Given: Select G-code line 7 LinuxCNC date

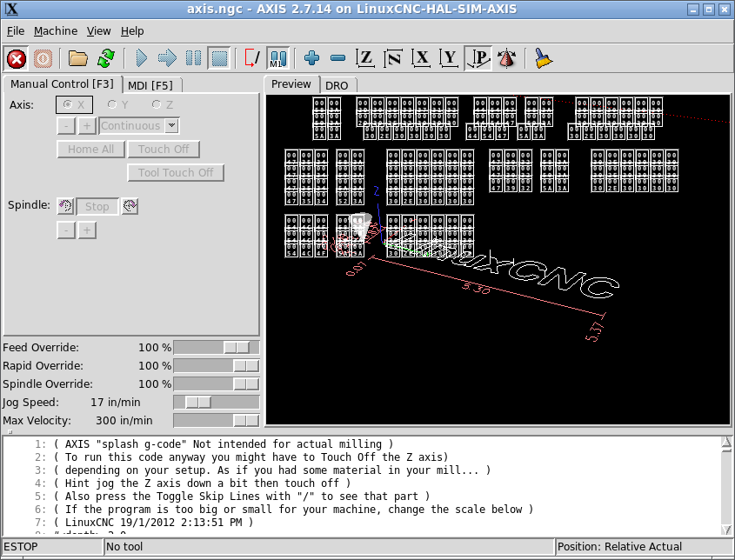Looking at the screenshot, I should tap(153, 522).
